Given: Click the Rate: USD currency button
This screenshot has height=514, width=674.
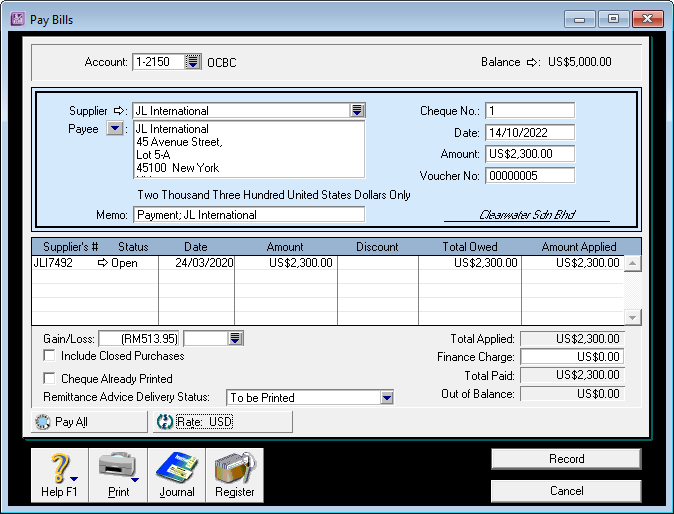Looking at the screenshot, I should (x=222, y=422).
